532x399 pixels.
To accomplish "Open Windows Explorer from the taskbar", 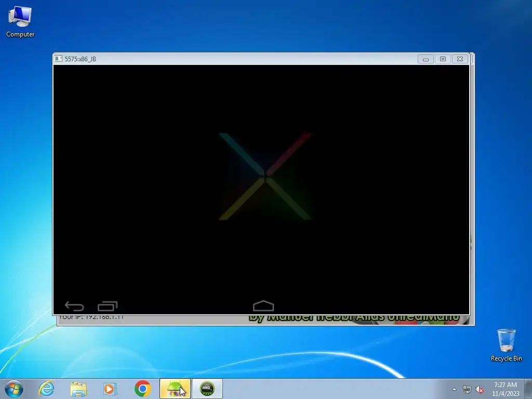I will tap(78, 389).
